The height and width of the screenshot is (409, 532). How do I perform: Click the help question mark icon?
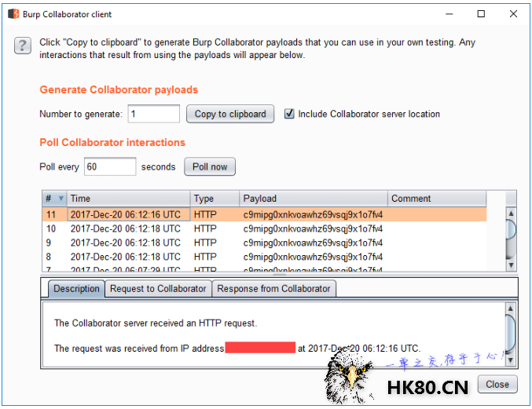(22, 46)
